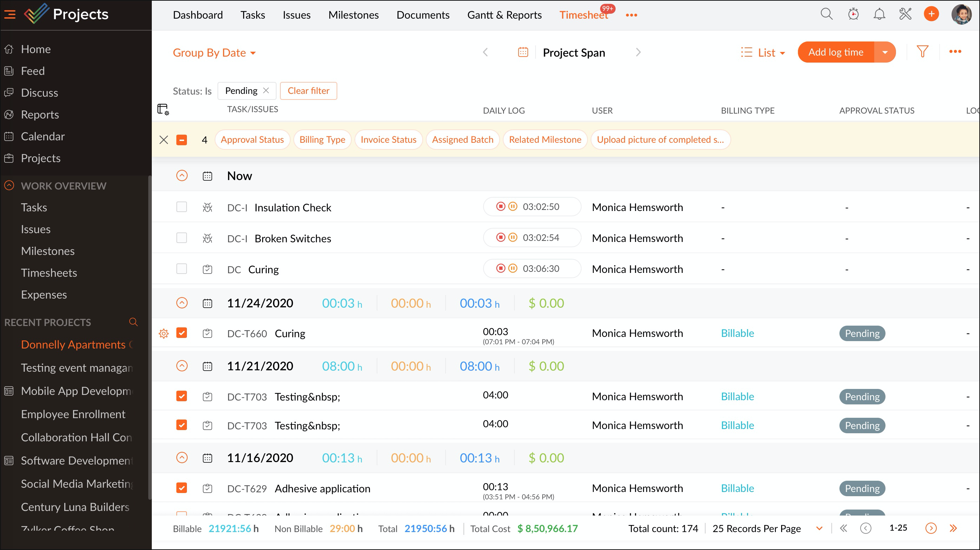This screenshot has width=980, height=550.
Task: Click the orange plus quick-add icon
Action: click(x=931, y=14)
